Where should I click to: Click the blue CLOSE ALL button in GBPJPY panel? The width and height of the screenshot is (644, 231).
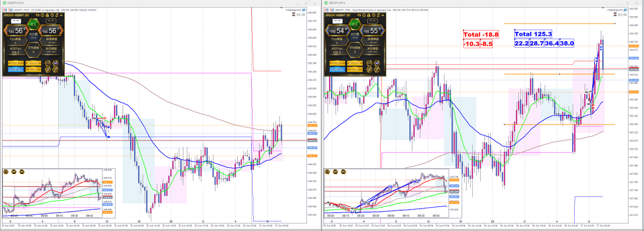(x=337, y=69)
